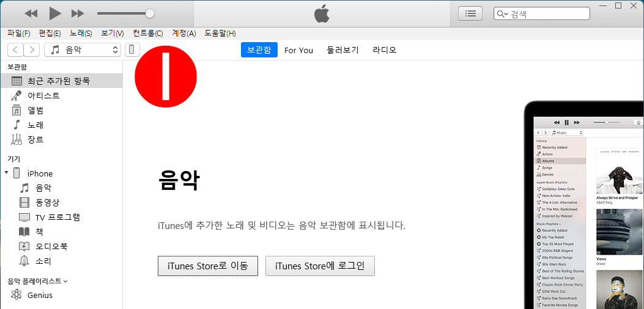This screenshot has height=309, width=644.
Task: Open the 컨트롤(C) menu
Action: coord(148,33)
